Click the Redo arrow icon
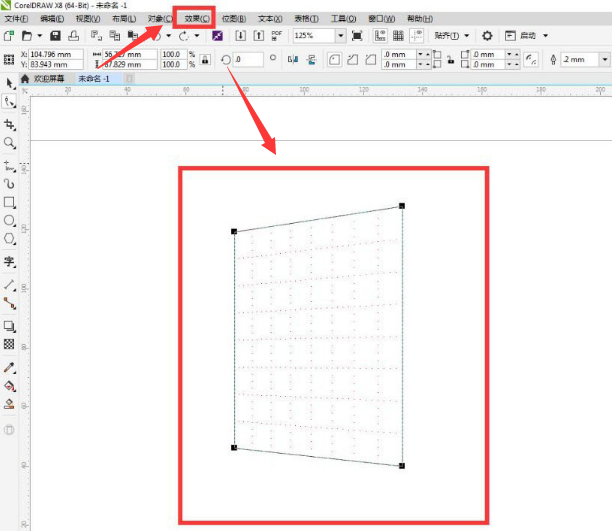The image size is (612, 531). (x=183, y=36)
